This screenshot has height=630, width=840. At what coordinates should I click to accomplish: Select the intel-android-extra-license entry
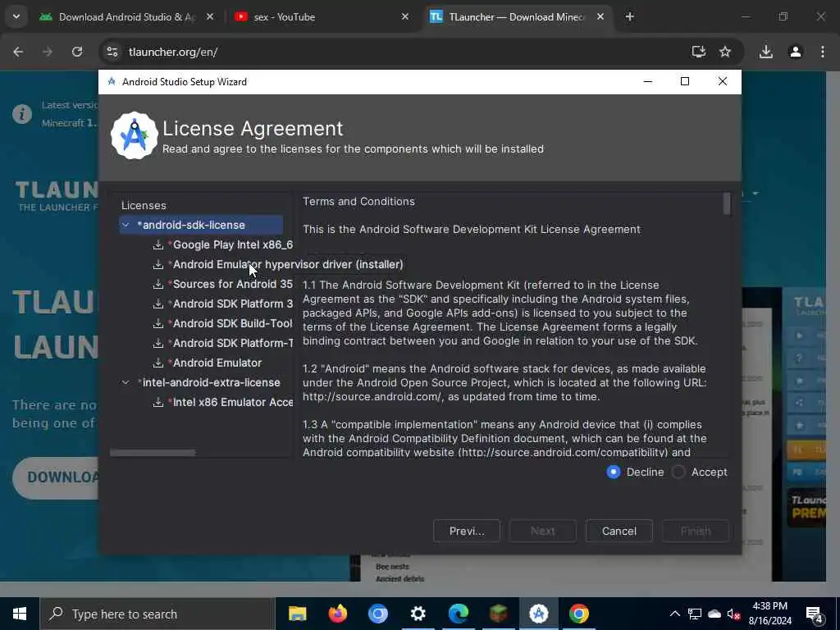tap(209, 382)
